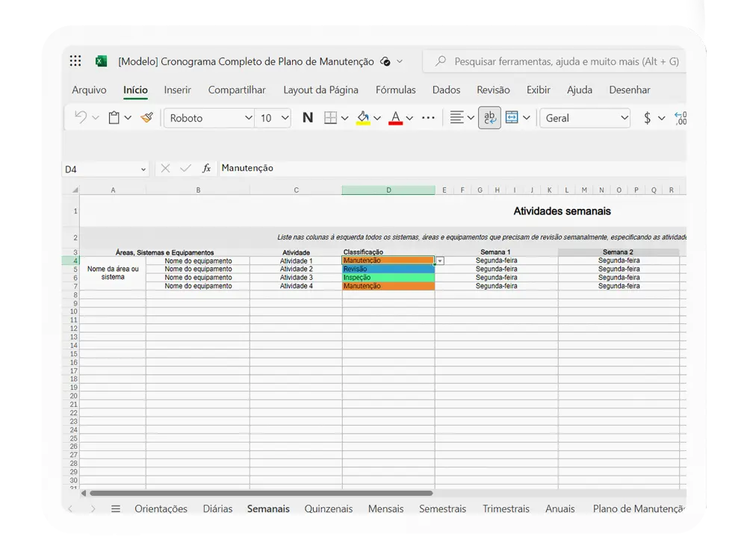Expand the Roboto font name dropdown
The image size is (747, 560).
tap(249, 118)
